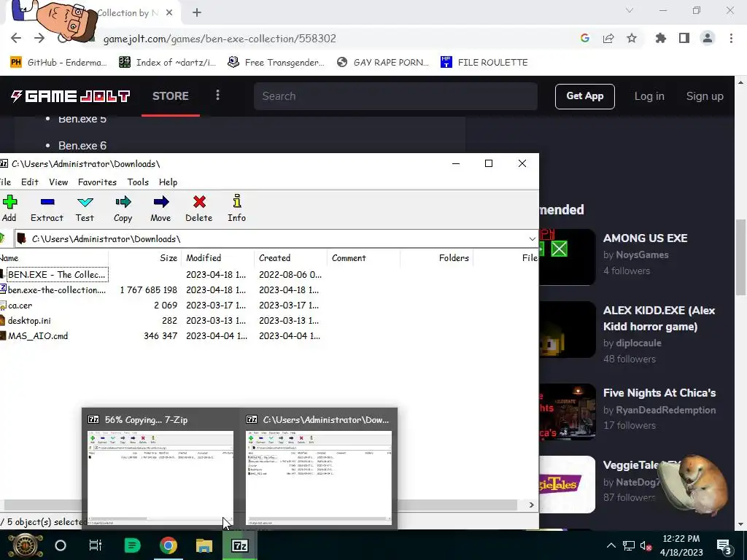This screenshot has width=747, height=560.
Task: Sort by the Size column header
Action: pyautogui.click(x=145, y=257)
